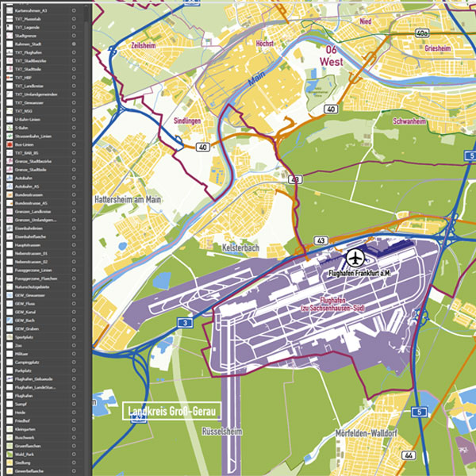Click target circle of Bus-Linien layer
476x476 pixels.
(x=74, y=144)
